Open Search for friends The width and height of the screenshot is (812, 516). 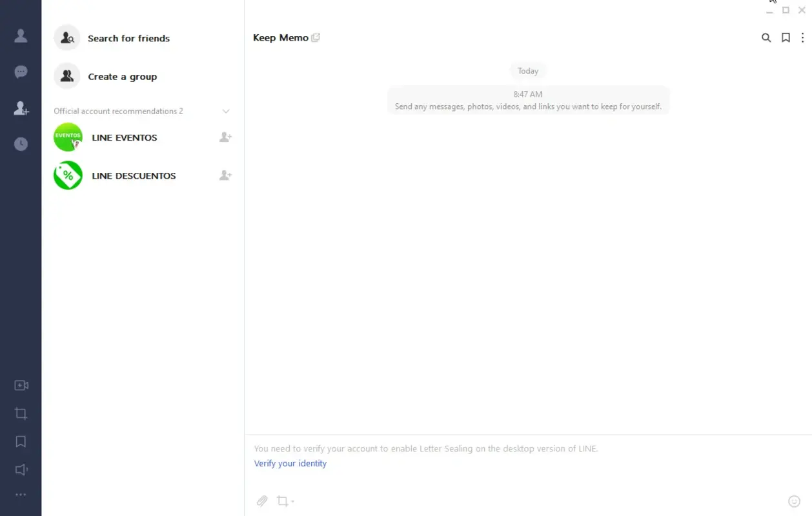click(128, 38)
